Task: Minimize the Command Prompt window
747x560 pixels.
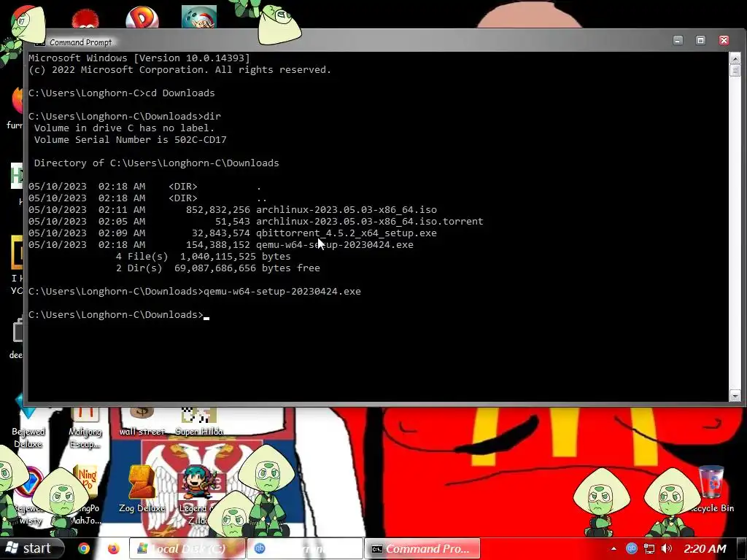Action: tap(678, 41)
